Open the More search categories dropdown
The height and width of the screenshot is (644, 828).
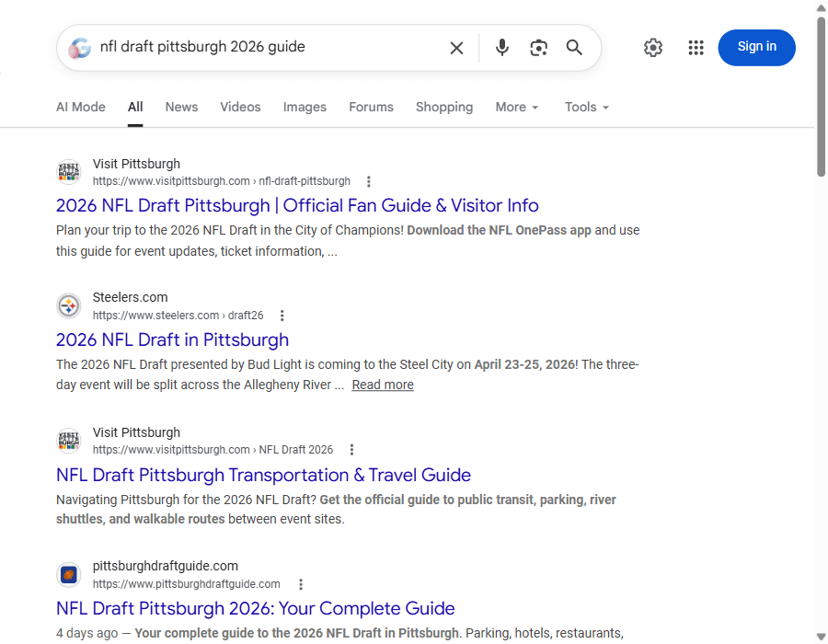516,107
